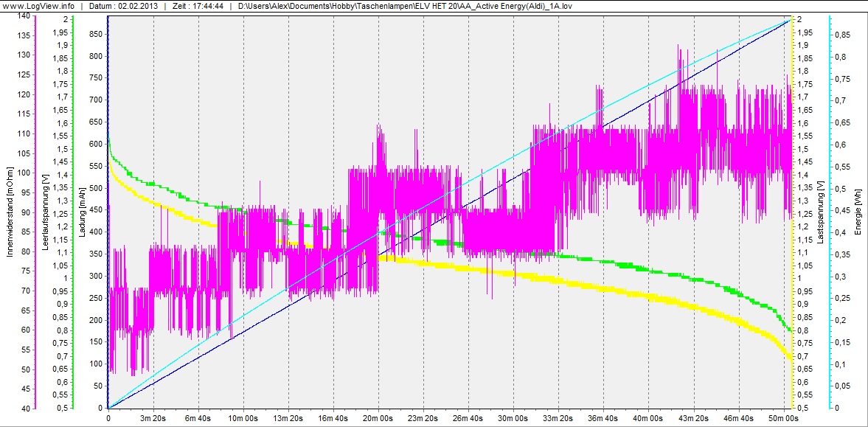
Task: Click the 65 tick on Innenwiderstand axis
Action: point(26,310)
